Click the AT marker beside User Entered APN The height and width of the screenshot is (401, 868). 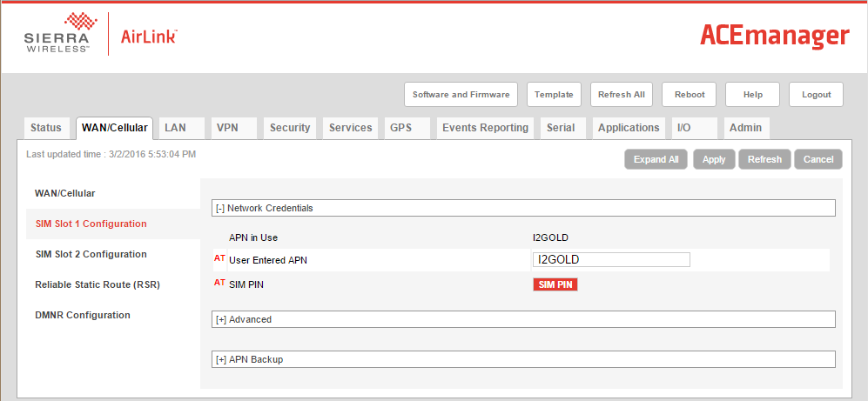[219, 257]
